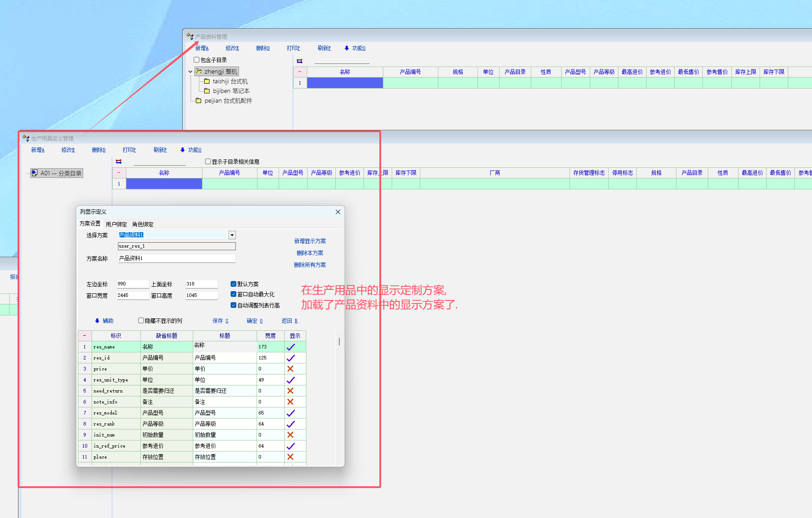The image size is (812, 518).
Task: Click 刷新F in 产品资料管理 toolbar
Action: tap(324, 48)
